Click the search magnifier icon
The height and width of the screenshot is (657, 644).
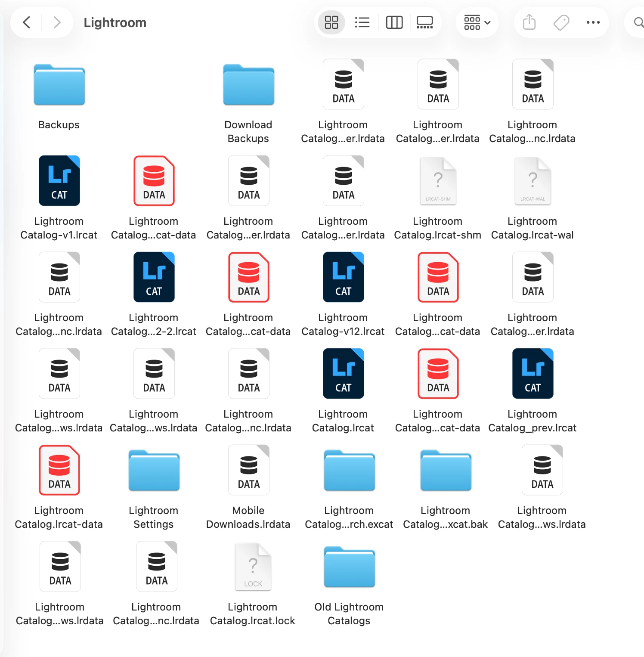pos(639,22)
